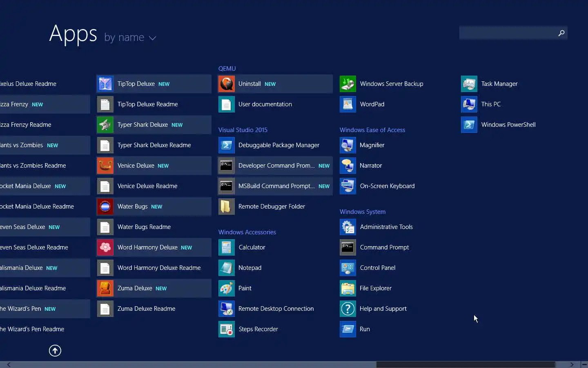Launch Steps Recorder icon
Image resolution: width=588 pixels, height=368 pixels.
(226, 329)
